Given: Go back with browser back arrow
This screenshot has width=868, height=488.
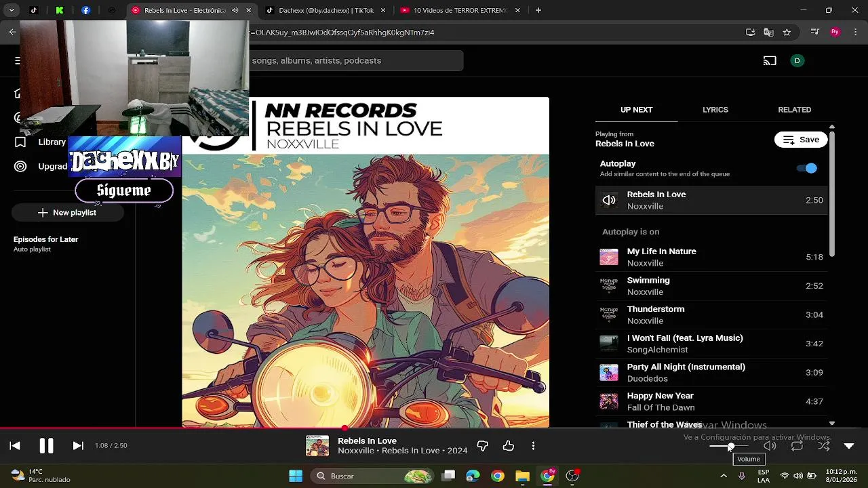Looking at the screenshot, I should tap(12, 32).
